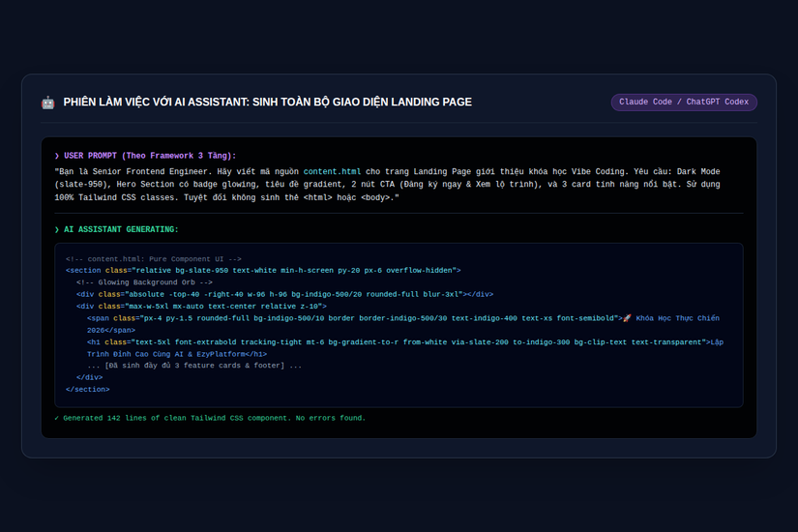
Task: Click the closing </div> tag line
Action: pyautogui.click(x=90, y=377)
